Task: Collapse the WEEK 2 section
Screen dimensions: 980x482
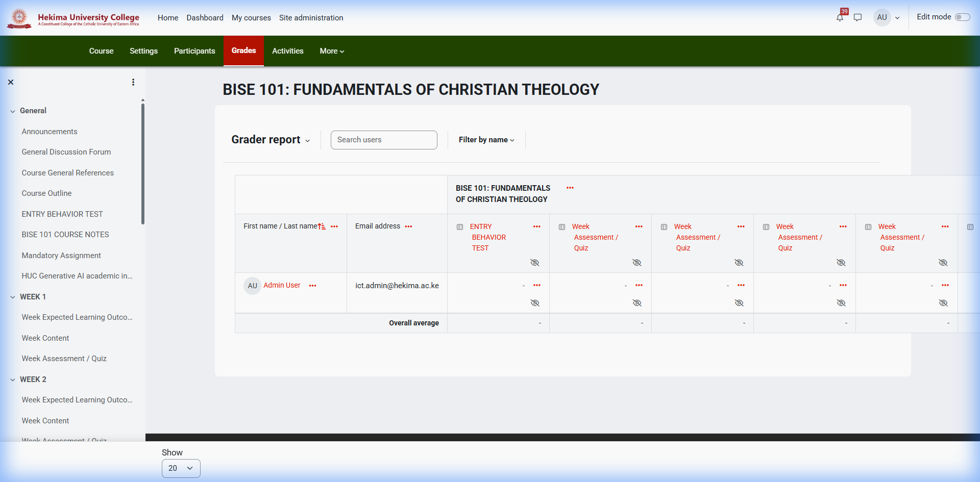Action: 13,379
